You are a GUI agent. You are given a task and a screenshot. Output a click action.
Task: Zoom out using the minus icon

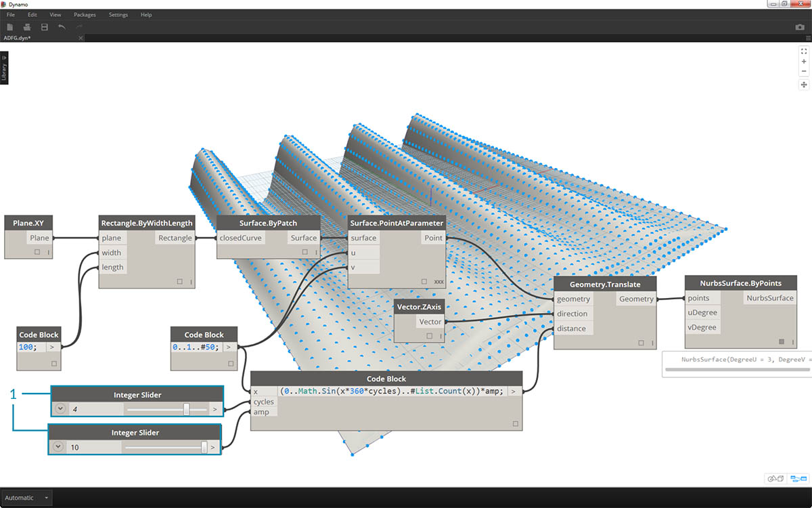click(804, 71)
